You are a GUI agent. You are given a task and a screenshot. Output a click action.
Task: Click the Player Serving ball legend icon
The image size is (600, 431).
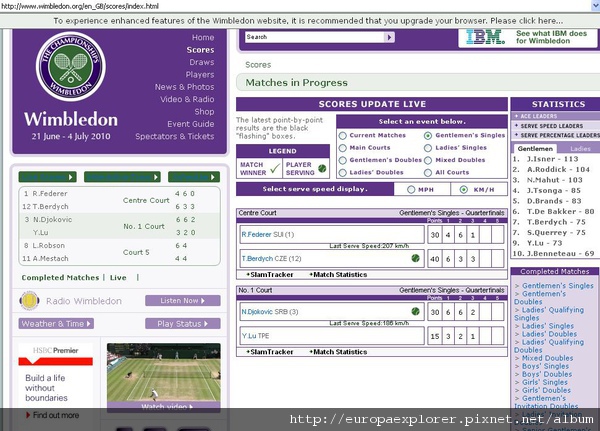[322, 168]
